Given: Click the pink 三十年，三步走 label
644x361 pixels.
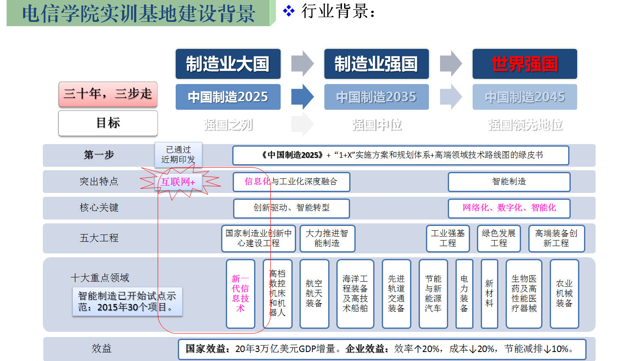Looking at the screenshot, I should click(108, 94).
